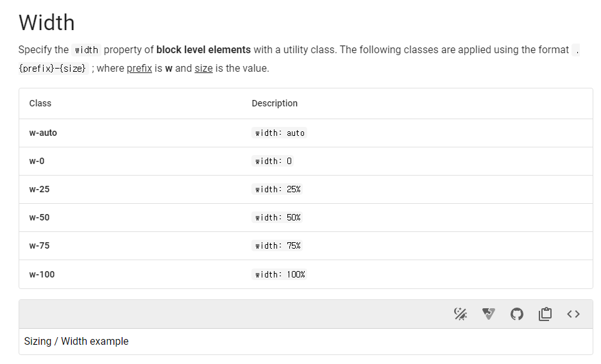Select the 'Description' column header
The height and width of the screenshot is (364, 601).
click(275, 103)
